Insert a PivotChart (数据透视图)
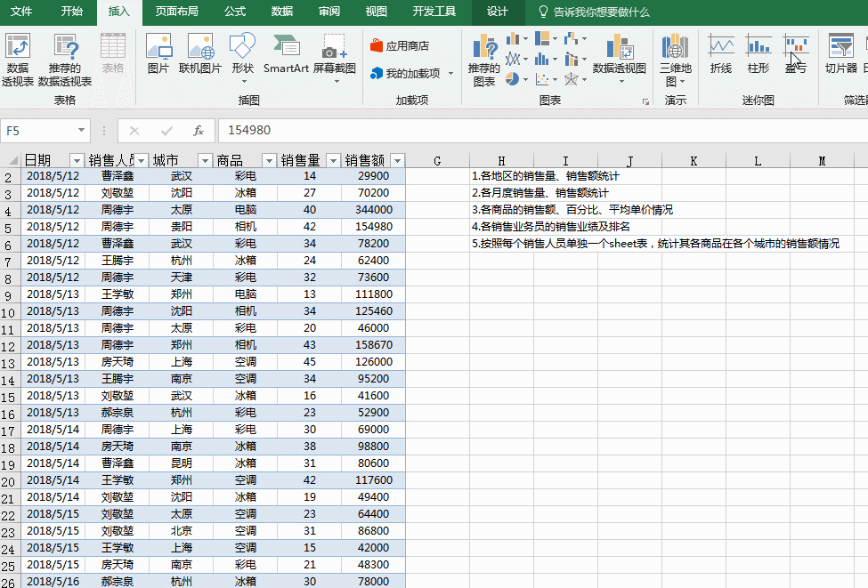Image resolution: width=868 pixels, height=588 pixels. click(x=620, y=58)
